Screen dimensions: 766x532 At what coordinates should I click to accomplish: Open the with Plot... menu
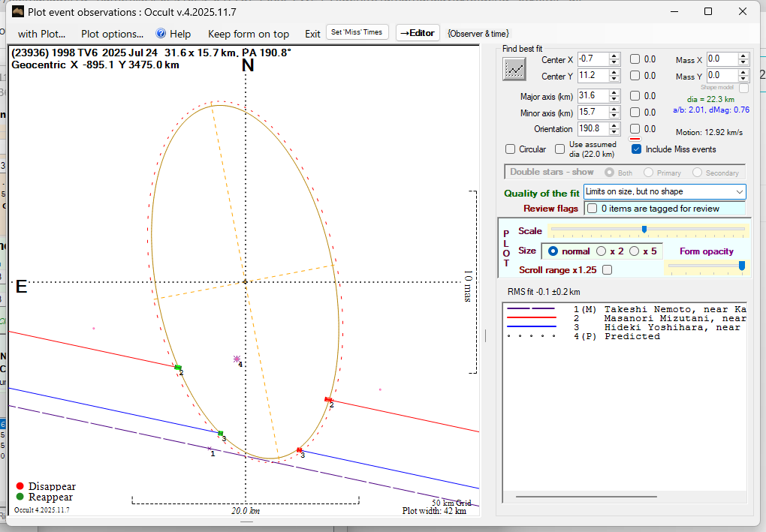42,34
